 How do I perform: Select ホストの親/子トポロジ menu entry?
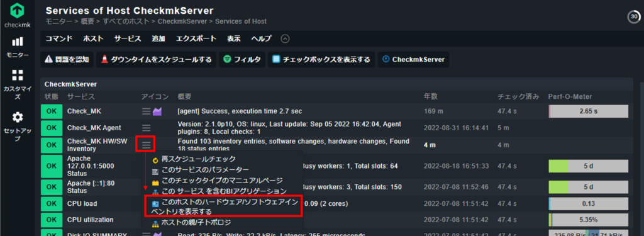(196, 223)
